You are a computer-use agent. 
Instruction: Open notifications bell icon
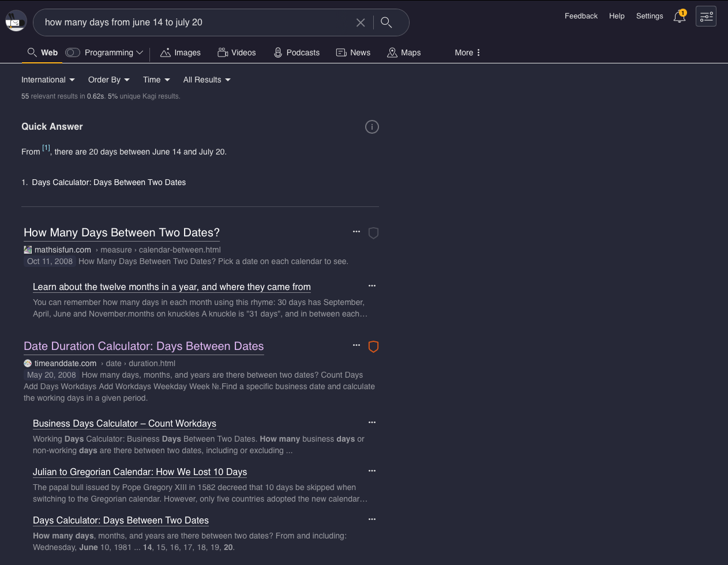click(680, 17)
